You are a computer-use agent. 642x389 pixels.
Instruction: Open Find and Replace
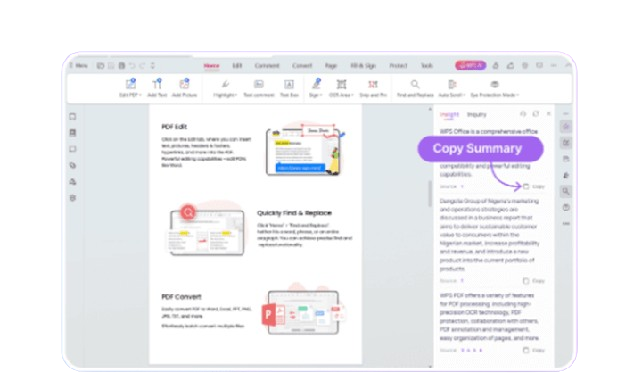415,88
